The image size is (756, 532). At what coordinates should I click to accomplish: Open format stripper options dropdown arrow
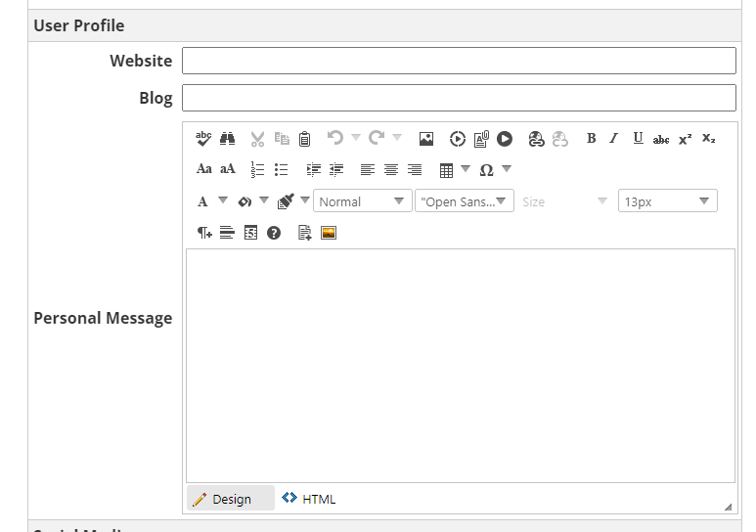coord(305,199)
